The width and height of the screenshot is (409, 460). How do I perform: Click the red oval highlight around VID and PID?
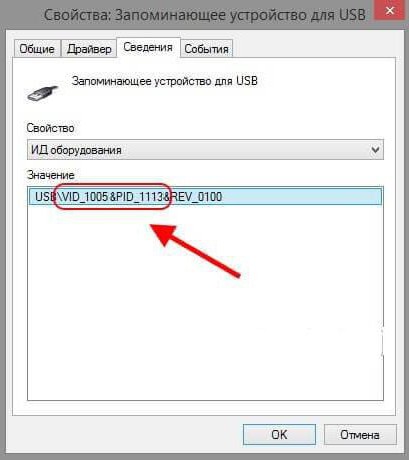tap(112, 197)
